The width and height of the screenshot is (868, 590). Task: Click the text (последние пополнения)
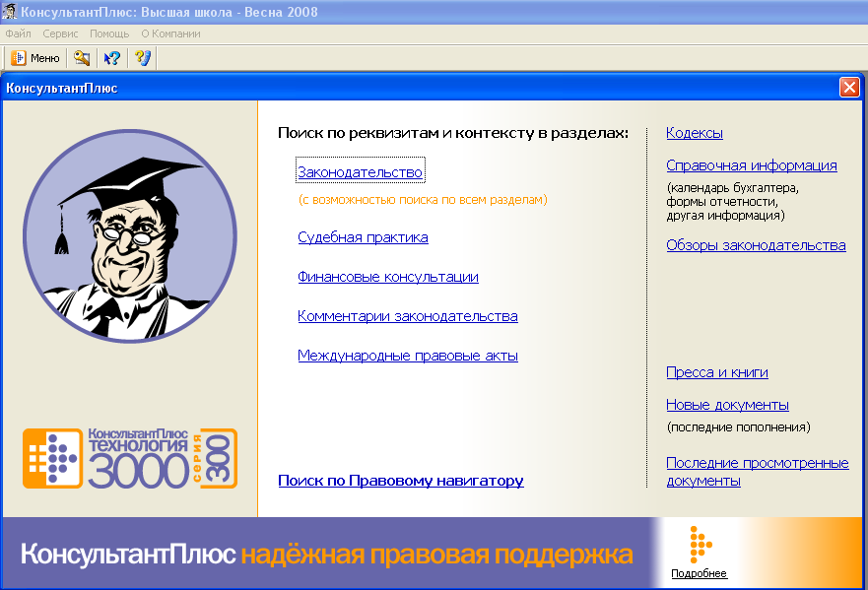739,427
